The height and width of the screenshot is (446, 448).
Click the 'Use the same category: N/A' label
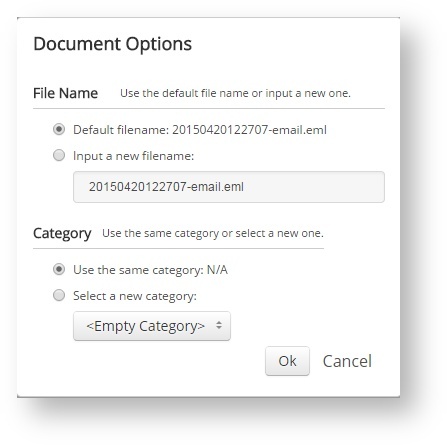click(x=150, y=270)
